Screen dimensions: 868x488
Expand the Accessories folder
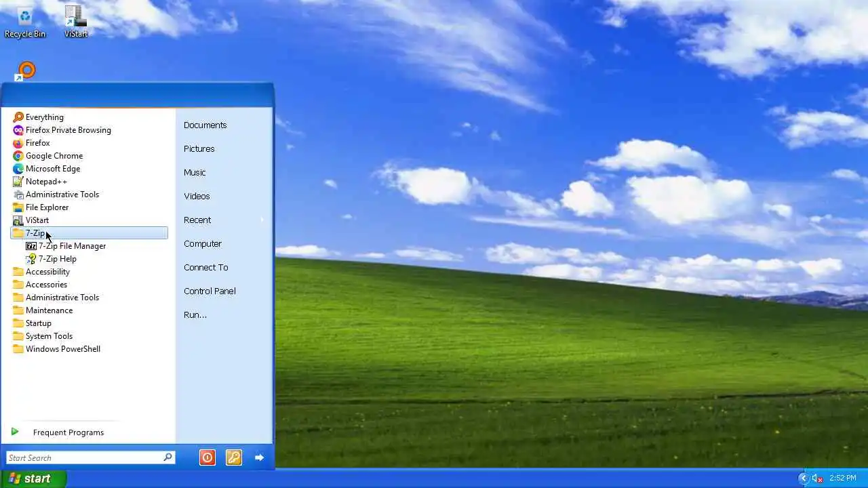click(x=40, y=285)
